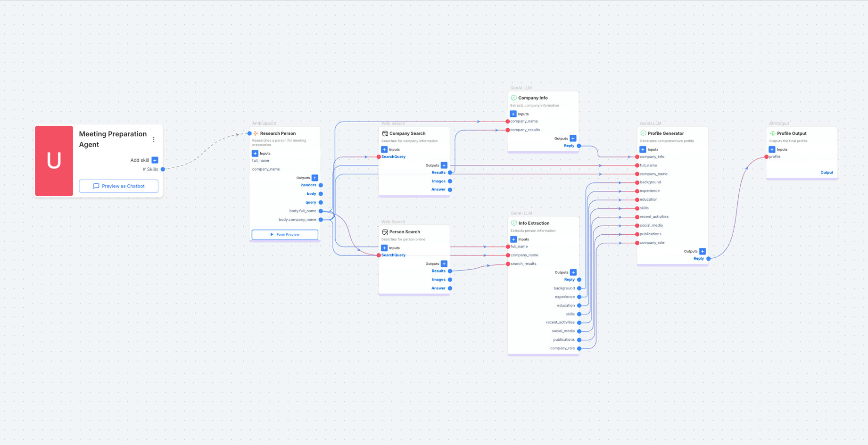Click the Company Info node icon

click(514, 98)
